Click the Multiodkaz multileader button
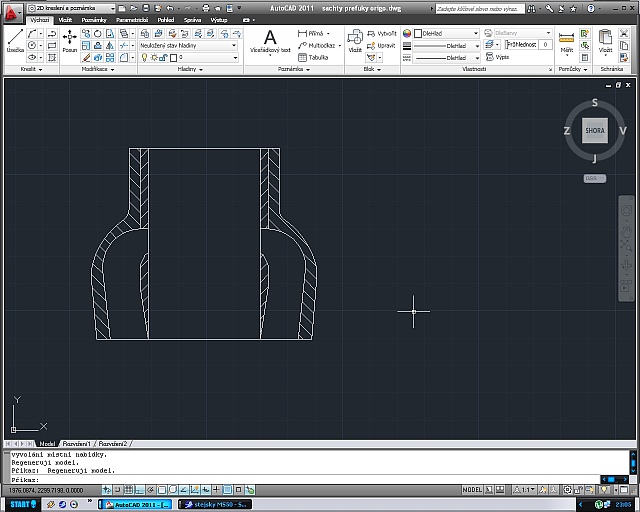Image resolution: width=640 pixels, height=512 pixels. point(319,45)
